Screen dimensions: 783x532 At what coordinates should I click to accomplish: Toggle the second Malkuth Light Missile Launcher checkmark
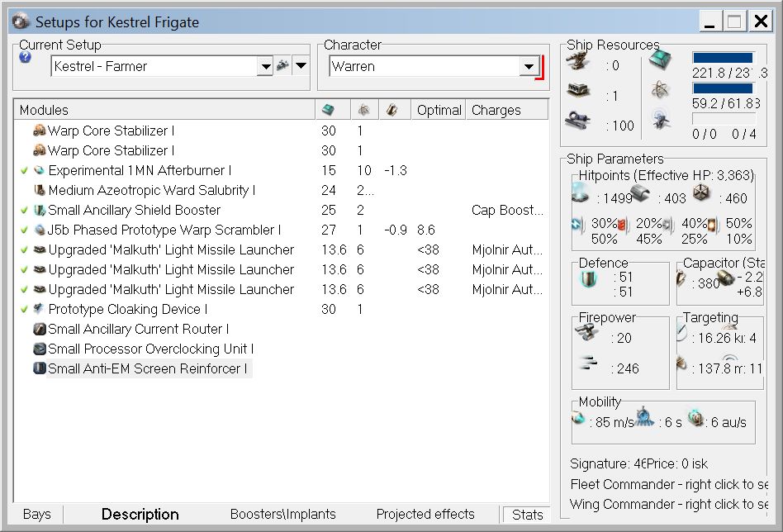(x=24, y=270)
